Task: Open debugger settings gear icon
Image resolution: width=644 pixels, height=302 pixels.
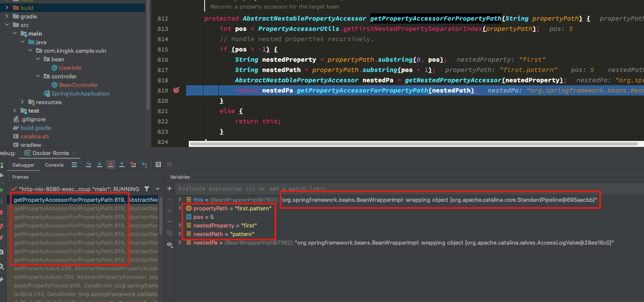Action: tap(1, 266)
